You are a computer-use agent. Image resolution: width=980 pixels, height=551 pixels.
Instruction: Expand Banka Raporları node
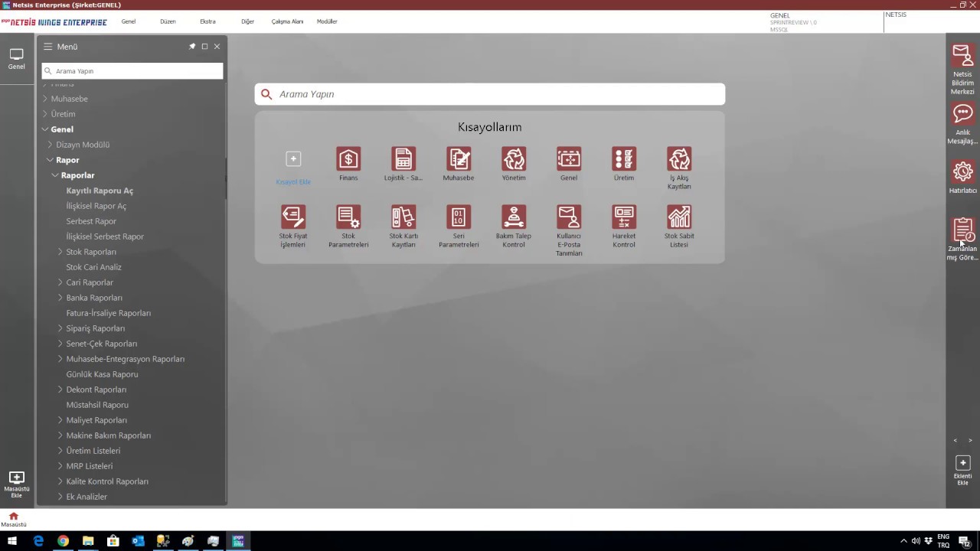(x=60, y=298)
